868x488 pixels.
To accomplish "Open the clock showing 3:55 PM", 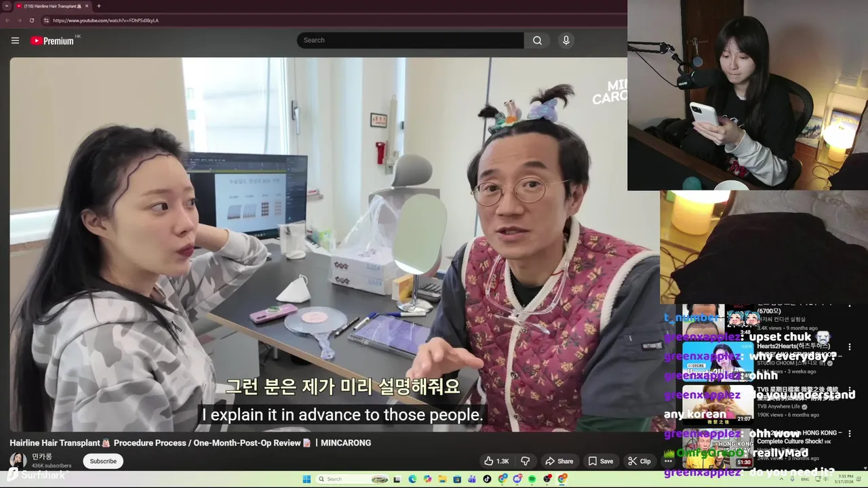I will (845, 479).
